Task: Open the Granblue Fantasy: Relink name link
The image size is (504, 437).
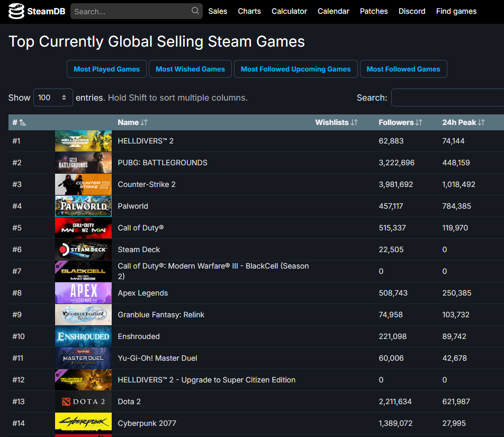Action: (x=161, y=315)
